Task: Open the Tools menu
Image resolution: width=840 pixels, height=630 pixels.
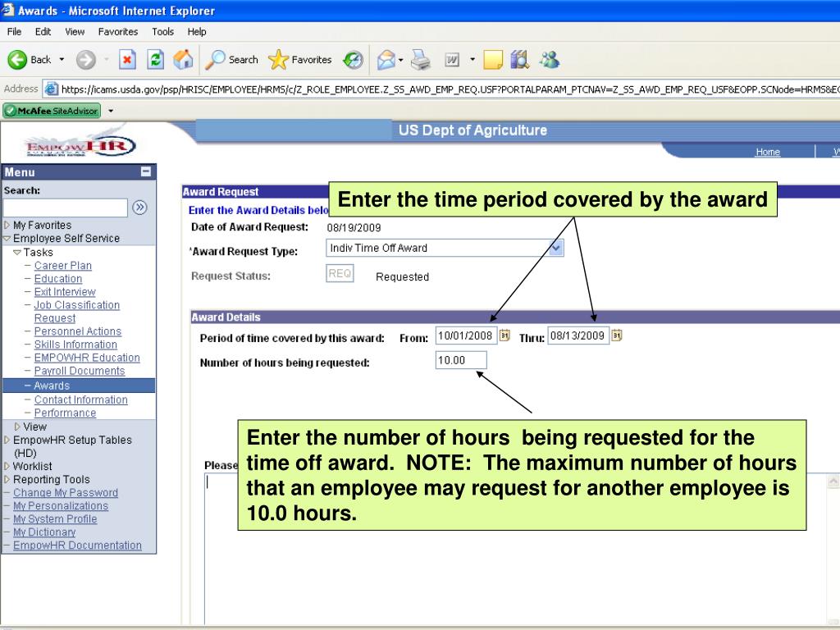Action: pos(162,31)
